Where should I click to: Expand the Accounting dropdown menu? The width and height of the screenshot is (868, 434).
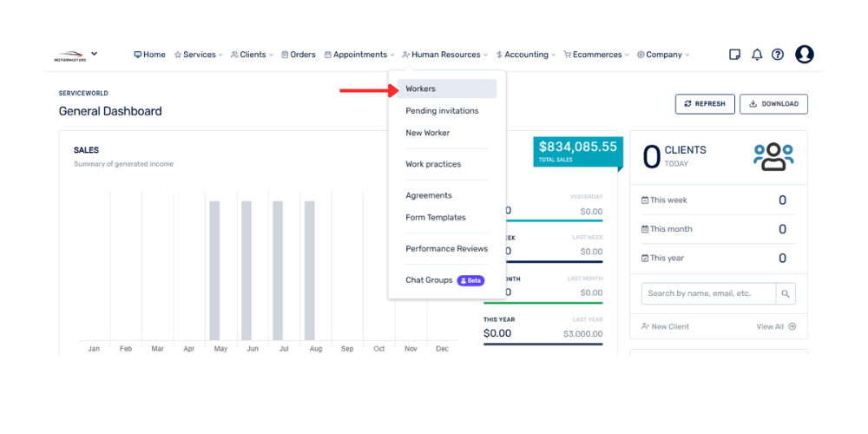[x=526, y=55]
